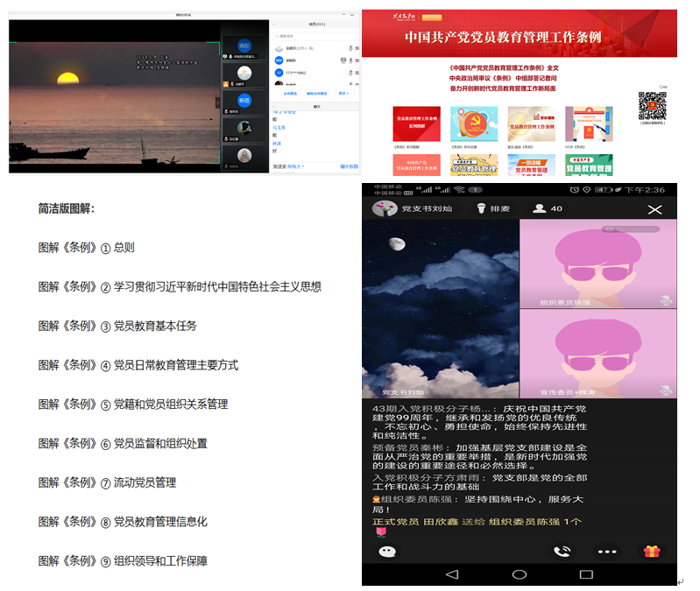Open the golden 配乐诵读 thumbnail card
Image resolution: width=700 pixels, height=591 pixels.
[531, 124]
